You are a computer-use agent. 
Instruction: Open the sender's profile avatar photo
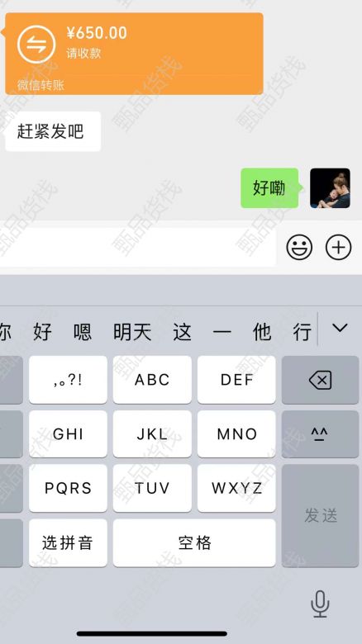[330, 188]
